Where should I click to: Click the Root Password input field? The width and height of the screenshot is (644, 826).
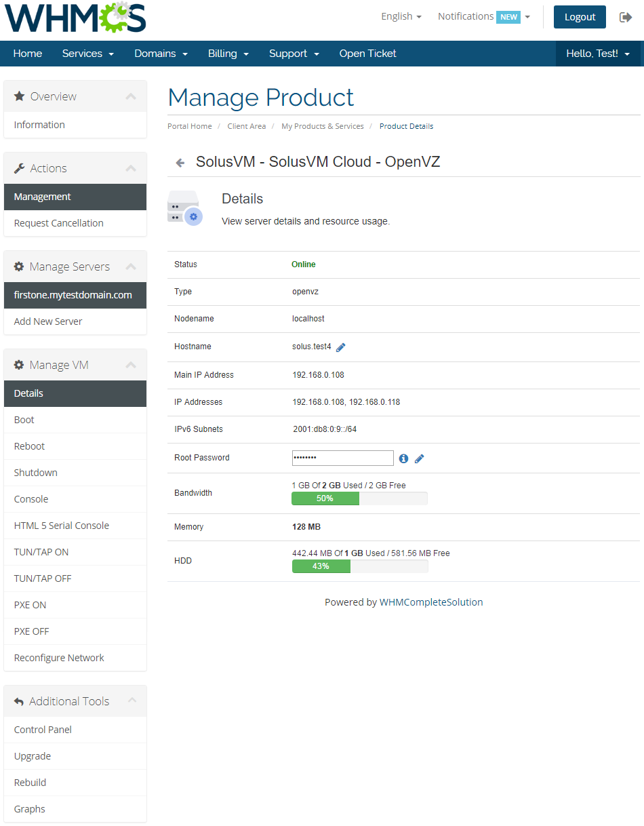[342, 458]
